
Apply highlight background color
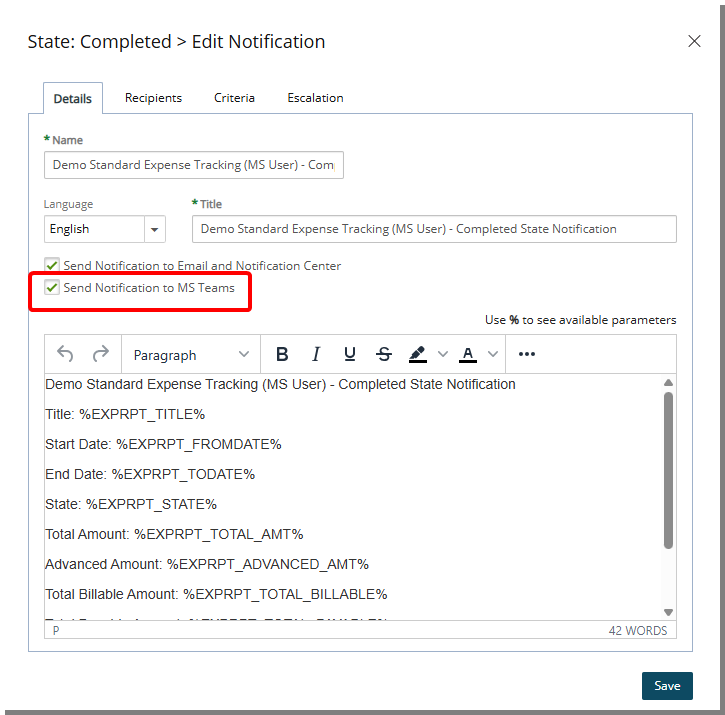click(418, 354)
